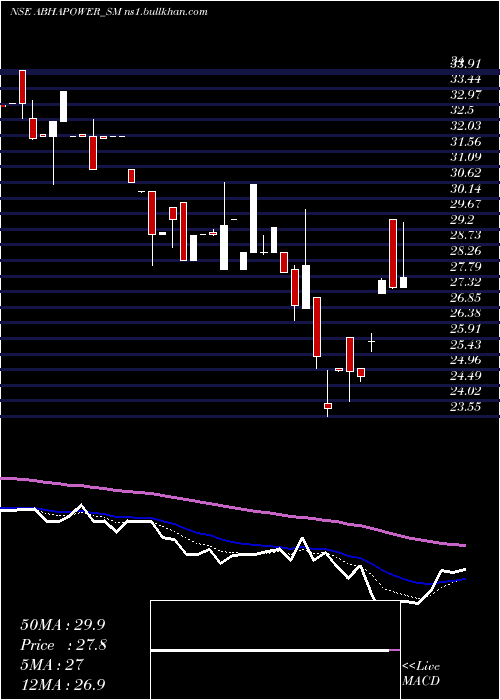Select the 27.32 axis value
Viewport: 500px width, 700px height.
coord(466,282)
